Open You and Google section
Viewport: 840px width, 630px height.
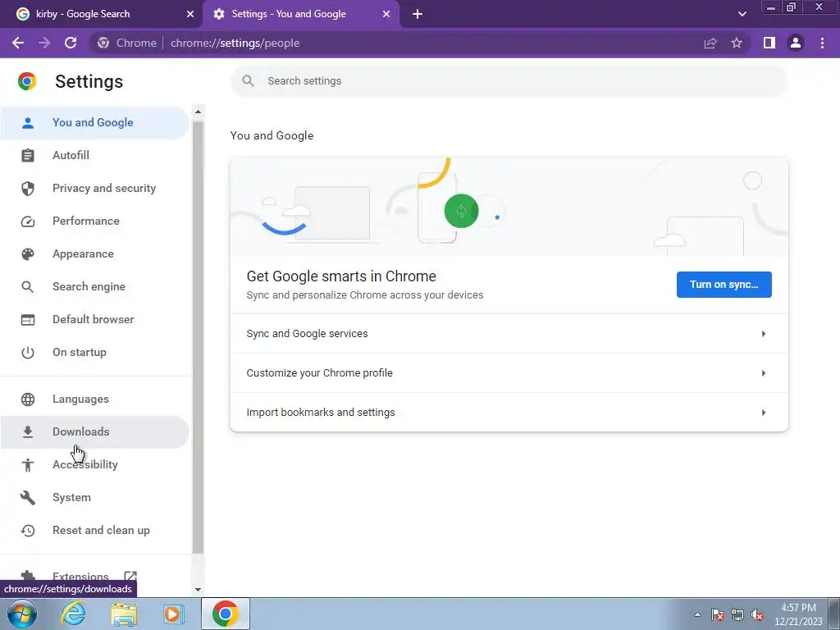click(x=94, y=123)
